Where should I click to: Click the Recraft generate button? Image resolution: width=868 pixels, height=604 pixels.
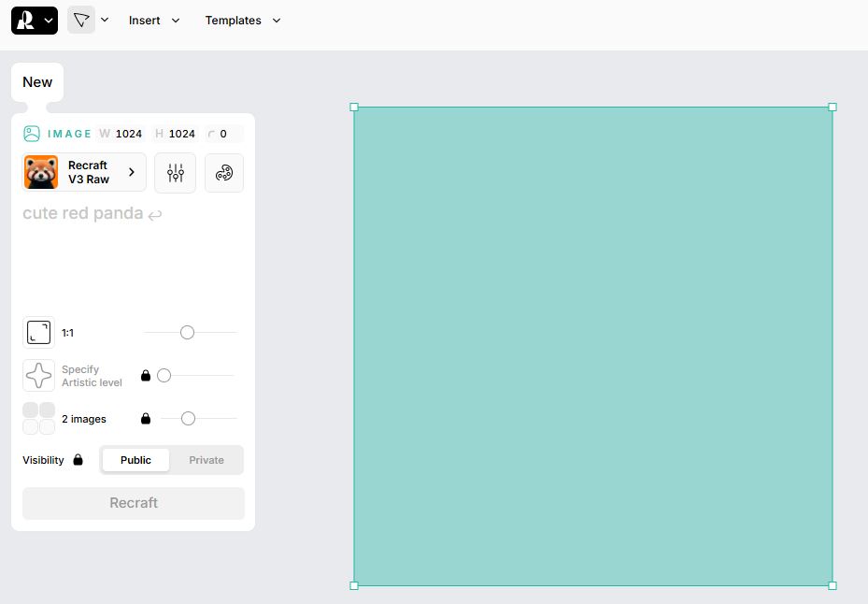coord(134,503)
